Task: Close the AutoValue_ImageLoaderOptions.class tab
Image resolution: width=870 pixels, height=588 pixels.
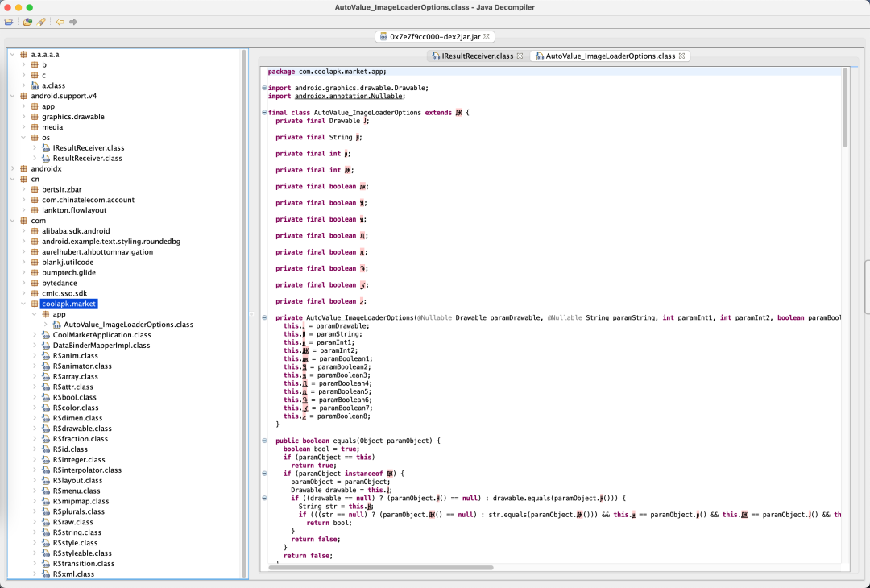Action: coord(682,56)
